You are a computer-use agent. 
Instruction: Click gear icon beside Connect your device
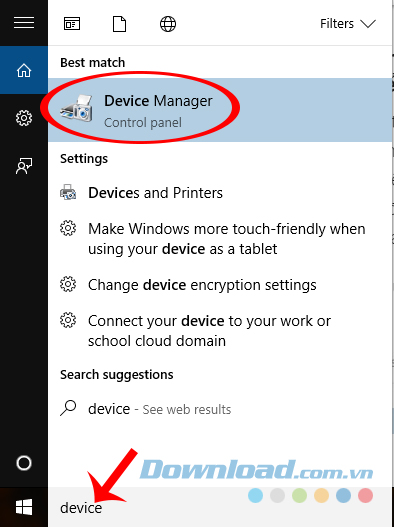[x=68, y=320]
